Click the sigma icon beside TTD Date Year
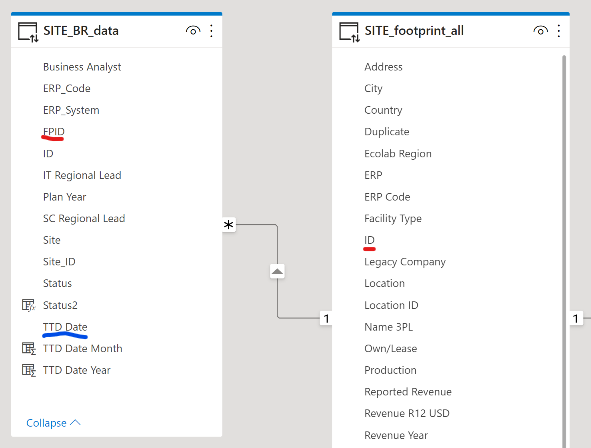The height and width of the screenshot is (448, 591). (29, 370)
